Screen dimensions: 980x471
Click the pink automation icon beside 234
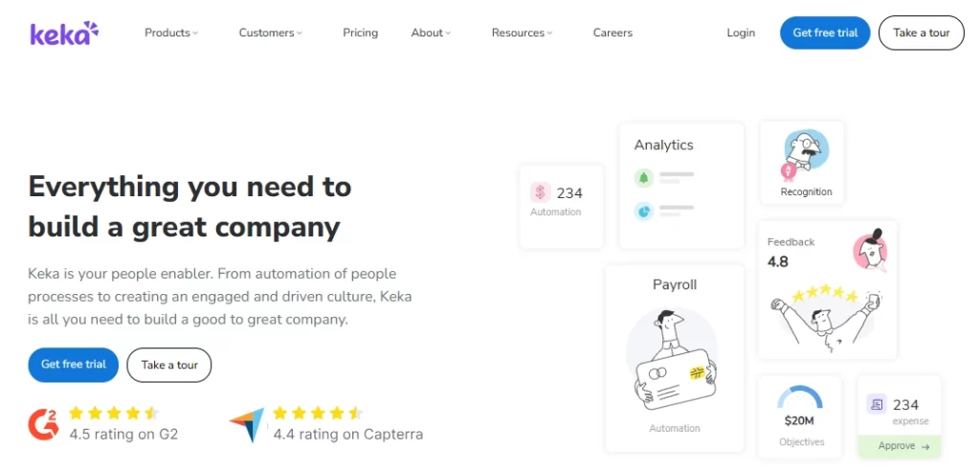coord(541,192)
